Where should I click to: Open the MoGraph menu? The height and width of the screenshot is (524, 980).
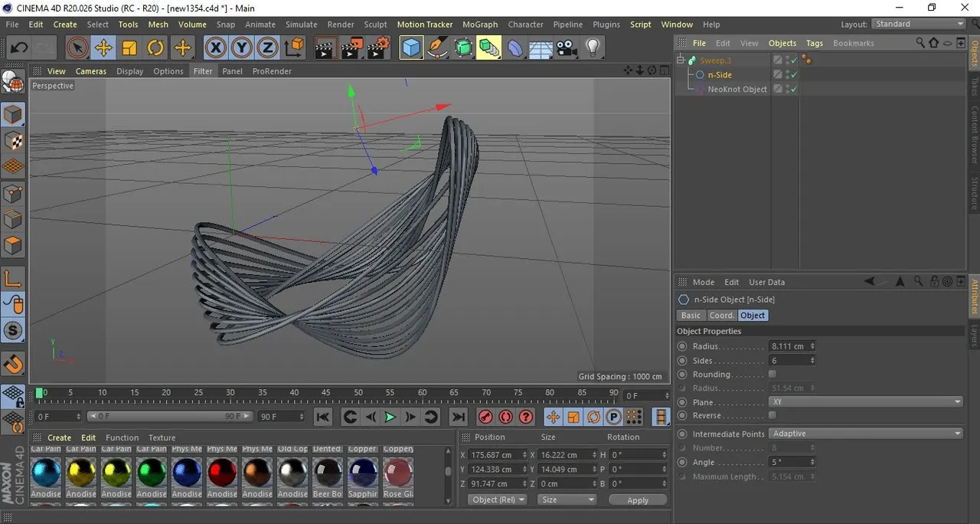[x=480, y=25]
